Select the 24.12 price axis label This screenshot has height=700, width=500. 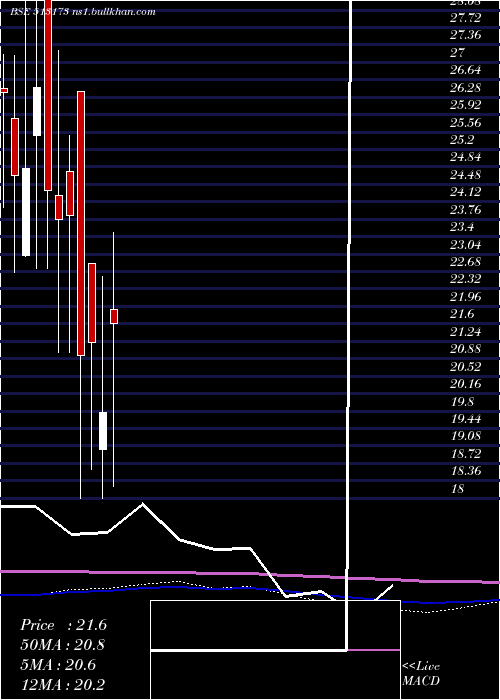pyautogui.click(x=466, y=192)
